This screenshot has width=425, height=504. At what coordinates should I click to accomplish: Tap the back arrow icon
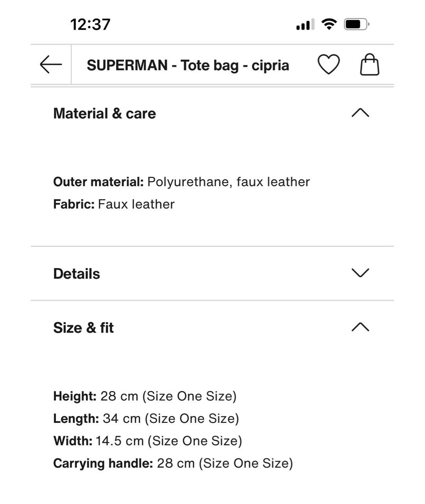(51, 64)
